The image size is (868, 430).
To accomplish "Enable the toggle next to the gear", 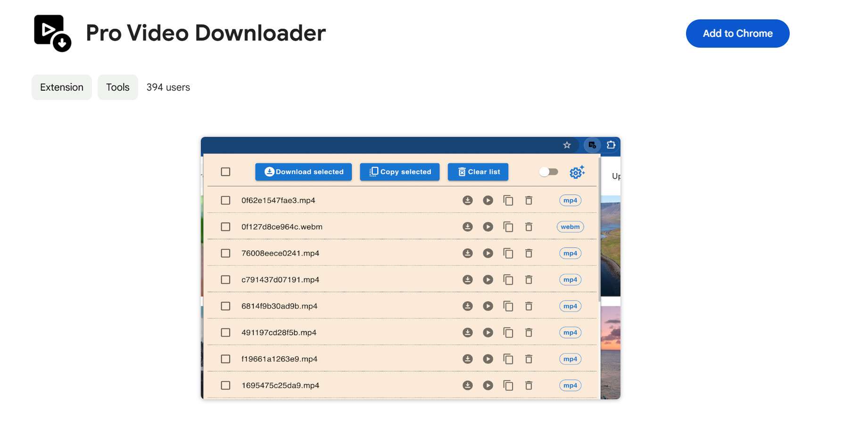I will (548, 172).
